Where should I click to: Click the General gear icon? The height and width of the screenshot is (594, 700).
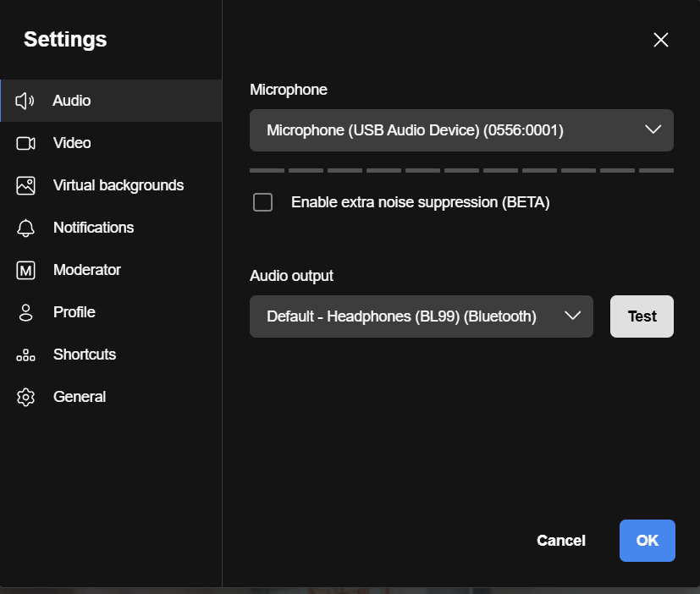tap(25, 397)
